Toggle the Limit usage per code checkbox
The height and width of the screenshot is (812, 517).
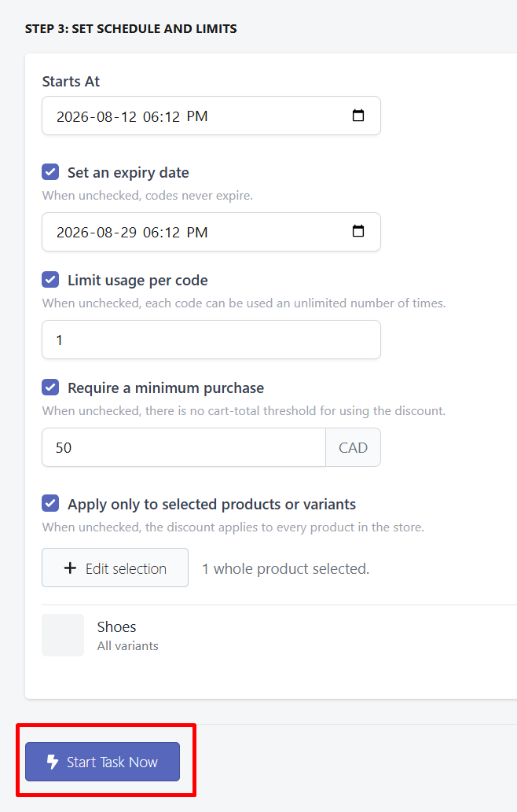pos(50,280)
